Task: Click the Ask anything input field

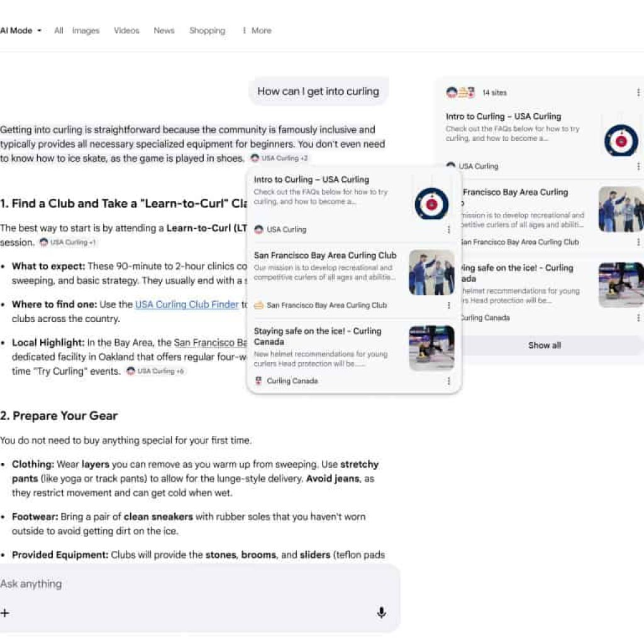Action: 189,584
